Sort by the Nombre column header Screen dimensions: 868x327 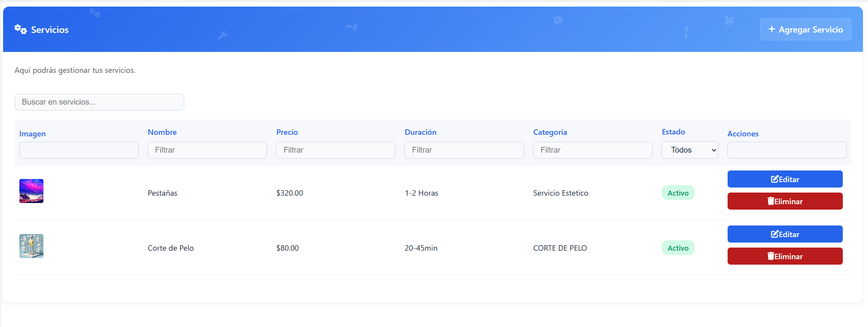[x=162, y=132]
